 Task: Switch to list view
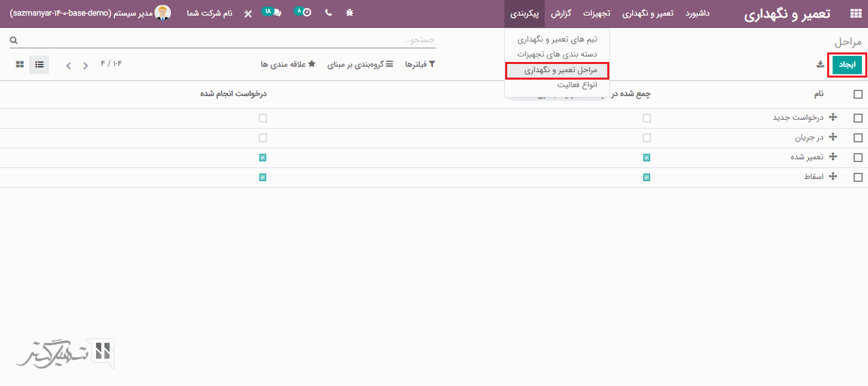(39, 65)
